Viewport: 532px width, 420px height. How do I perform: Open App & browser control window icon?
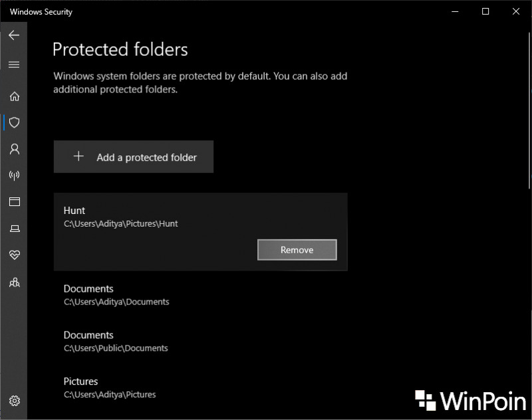14,202
